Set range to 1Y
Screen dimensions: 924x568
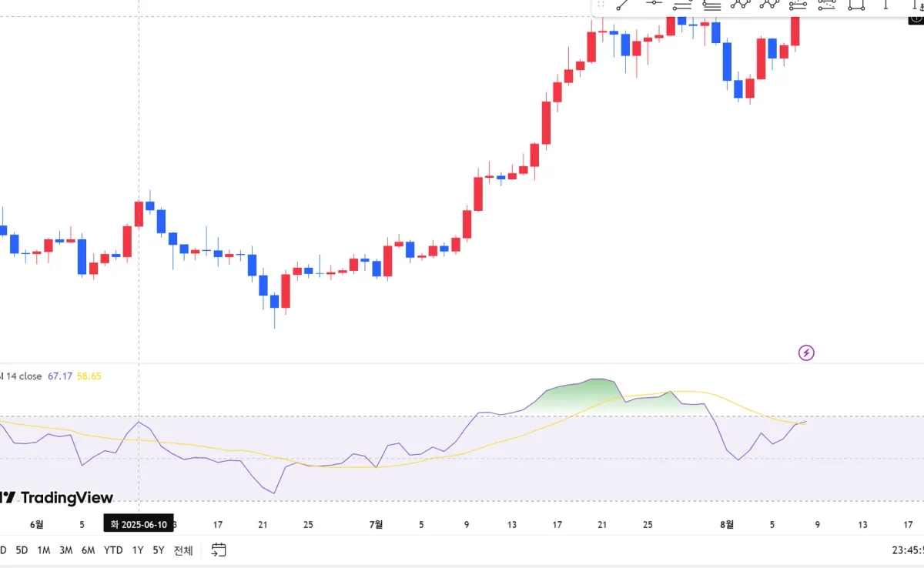[x=137, y=550]
